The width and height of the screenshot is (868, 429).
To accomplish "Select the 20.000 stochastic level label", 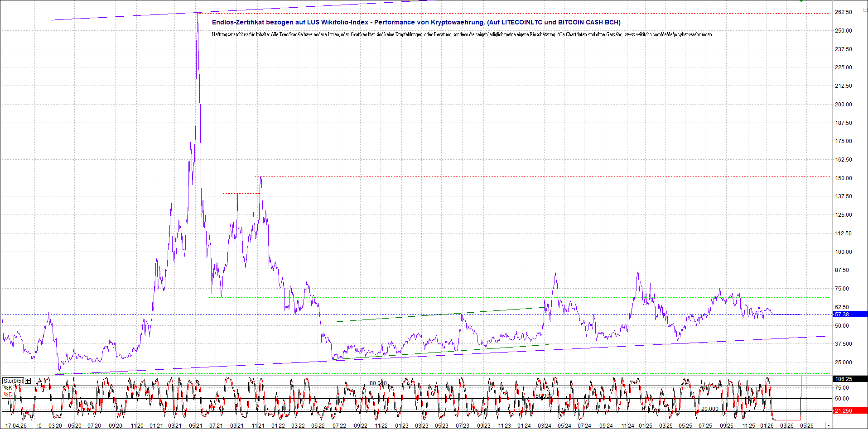I will [709, 409].
